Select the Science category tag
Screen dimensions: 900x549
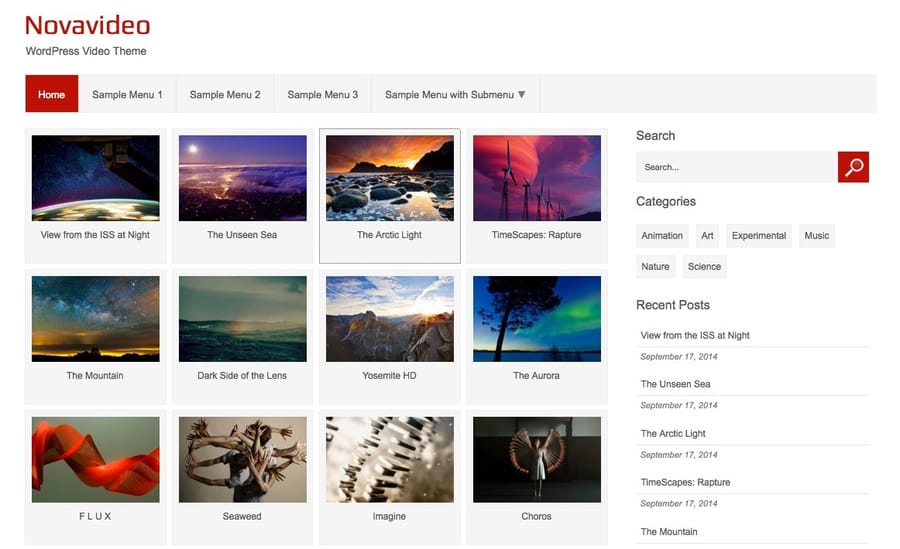(x=704, y=266)
